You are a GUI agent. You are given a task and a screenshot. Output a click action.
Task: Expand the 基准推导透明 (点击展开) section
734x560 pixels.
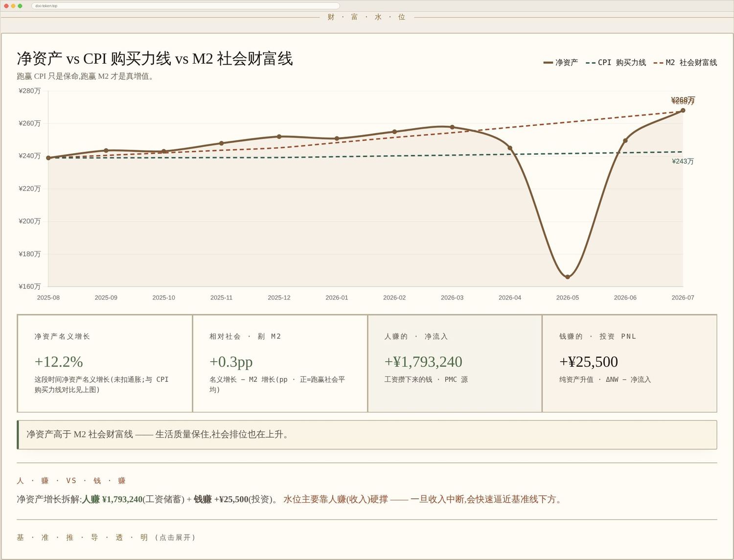106,537
